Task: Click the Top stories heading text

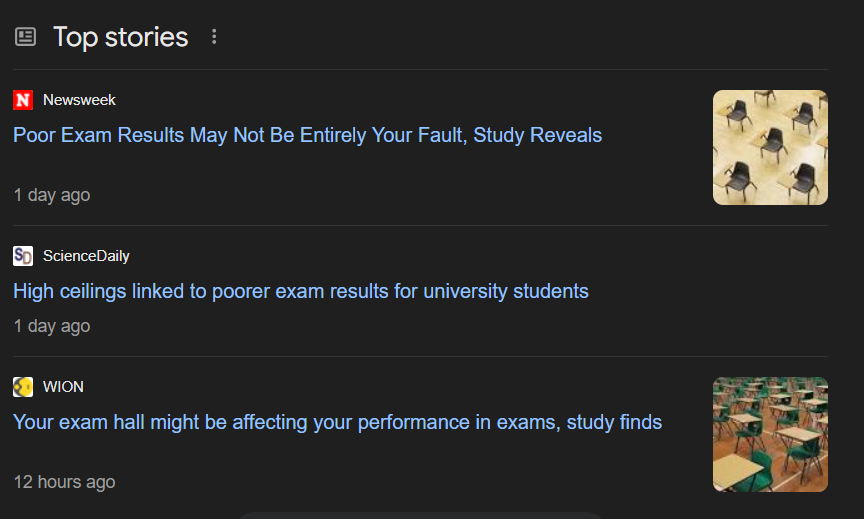Action: pyautogui.click(x=120, y=37)
